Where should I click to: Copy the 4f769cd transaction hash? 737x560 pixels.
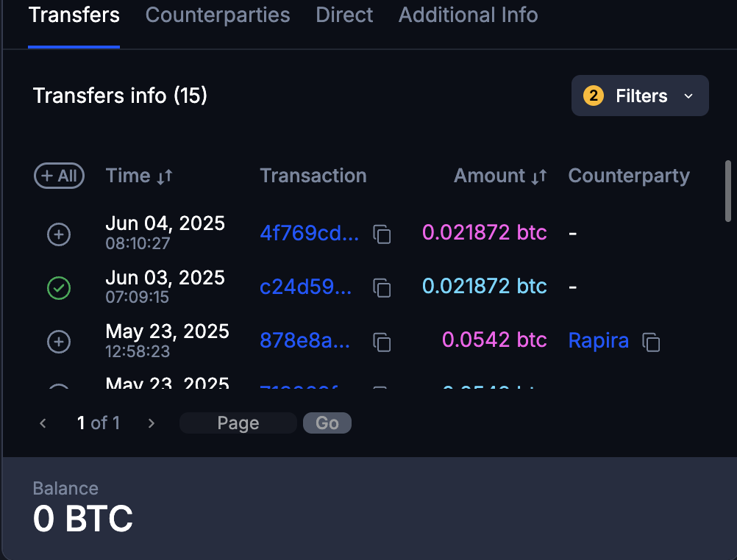coord(382,234)
